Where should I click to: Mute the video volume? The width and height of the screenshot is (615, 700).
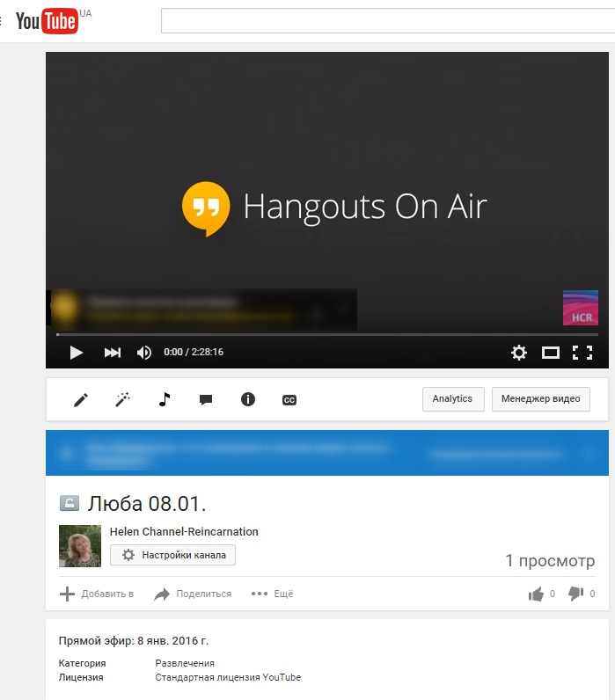click(x=144, y=353)
